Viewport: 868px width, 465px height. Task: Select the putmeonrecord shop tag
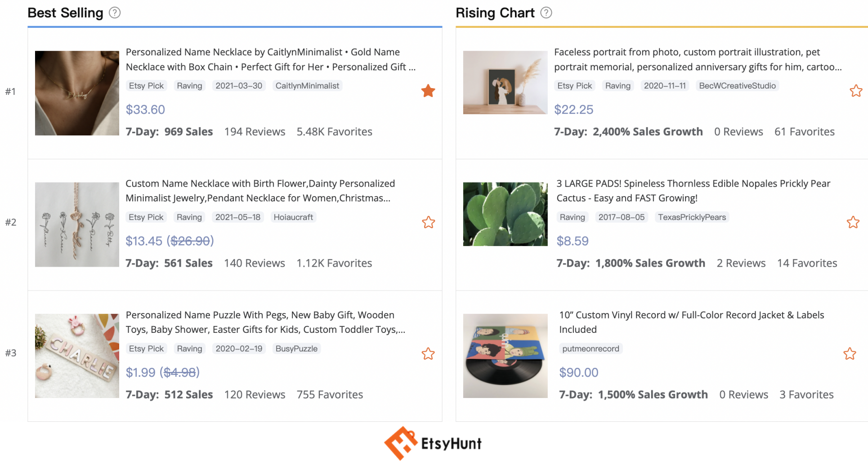[591, 349]
